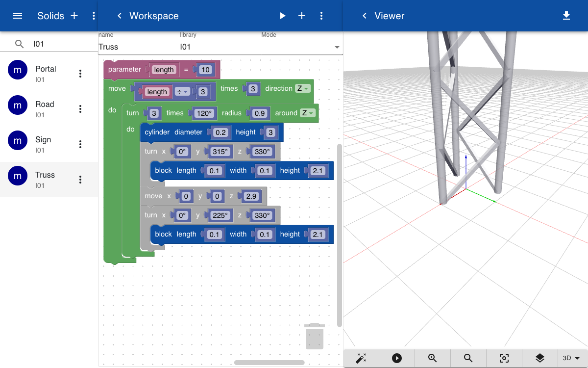This screenshot has width=588, height=368.
Task: Open turn block around Z dropdown
Action: tap(308, 113)
